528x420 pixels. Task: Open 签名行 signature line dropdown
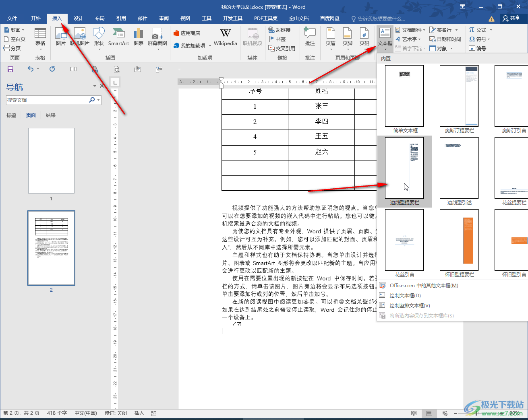(444, 30)
